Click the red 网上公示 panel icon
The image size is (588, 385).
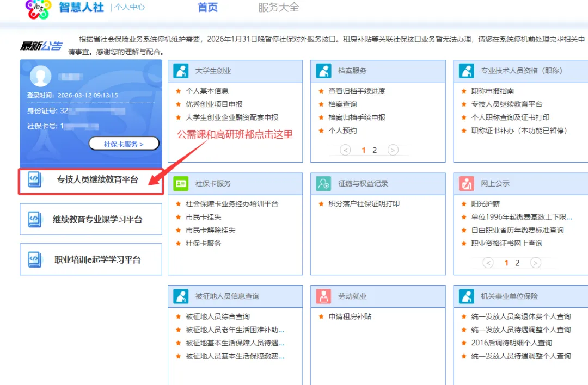[x=467, y=183]
